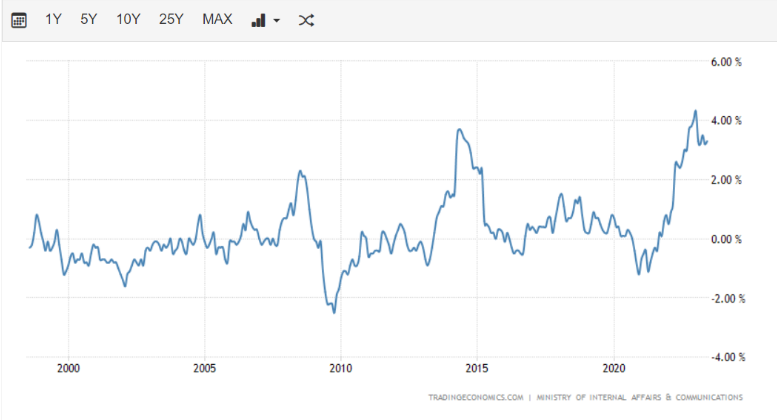Click the 2015 x-axis label
The width and height of the screenshot is (777, 420).
tap(477, 367)
